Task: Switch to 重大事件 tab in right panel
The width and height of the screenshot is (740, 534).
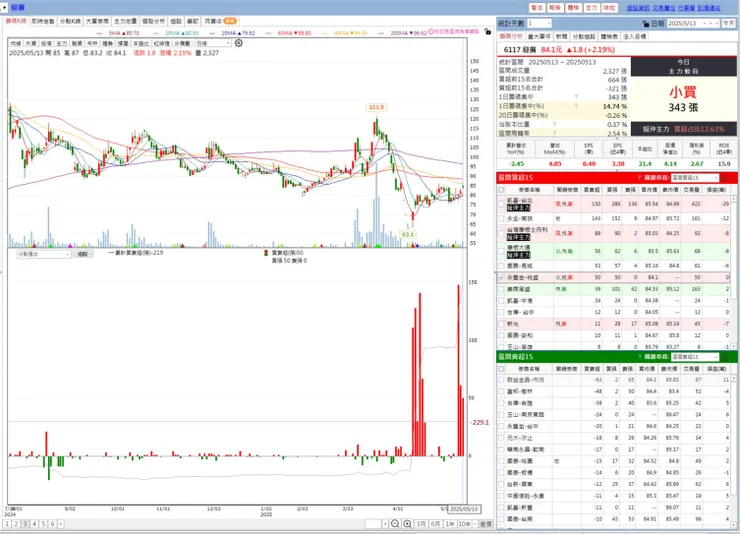Action: (539, 36)
